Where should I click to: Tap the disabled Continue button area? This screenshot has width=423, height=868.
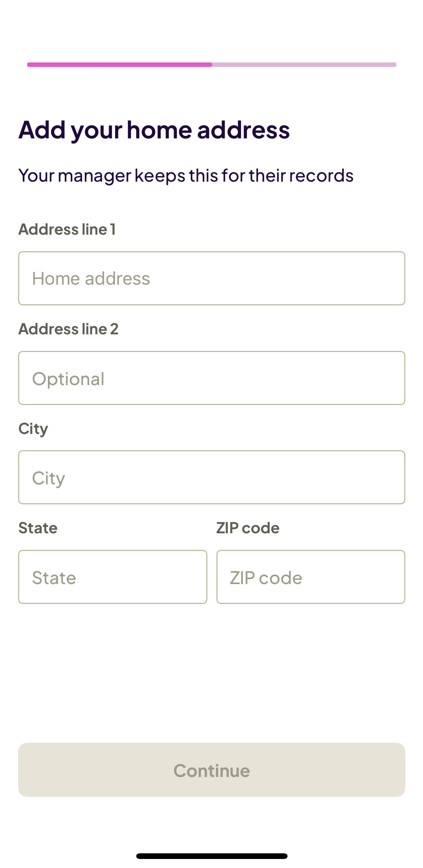[211, 770]
